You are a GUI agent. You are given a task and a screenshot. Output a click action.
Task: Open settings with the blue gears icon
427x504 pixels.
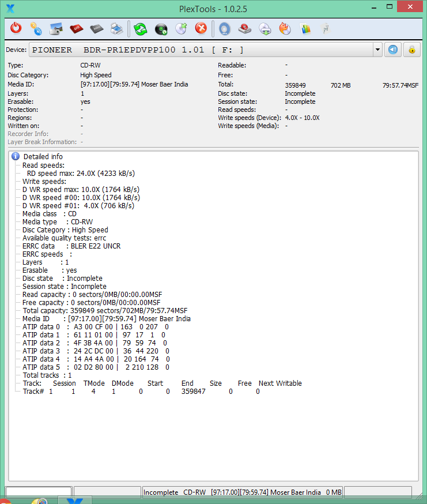point(36,29)
